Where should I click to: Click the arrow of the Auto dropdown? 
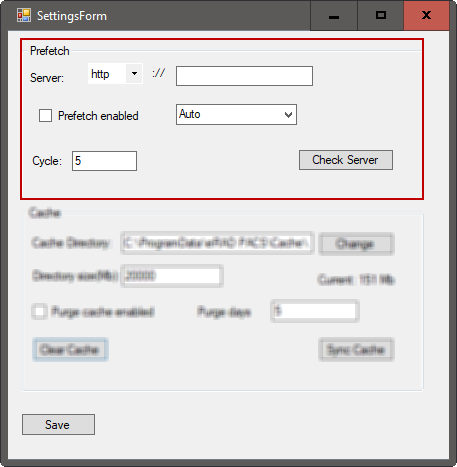[288, 115]
